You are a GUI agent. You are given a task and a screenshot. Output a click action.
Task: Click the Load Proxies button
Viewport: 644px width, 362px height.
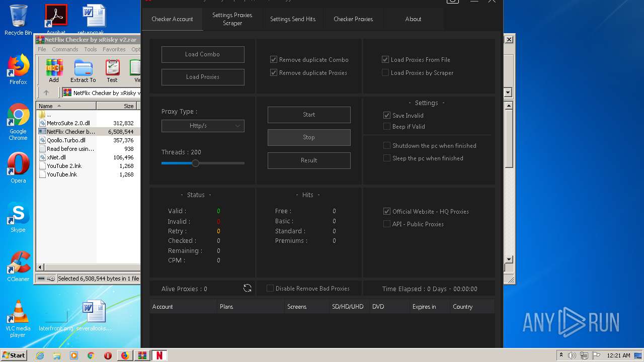click(x=203, y=77)
